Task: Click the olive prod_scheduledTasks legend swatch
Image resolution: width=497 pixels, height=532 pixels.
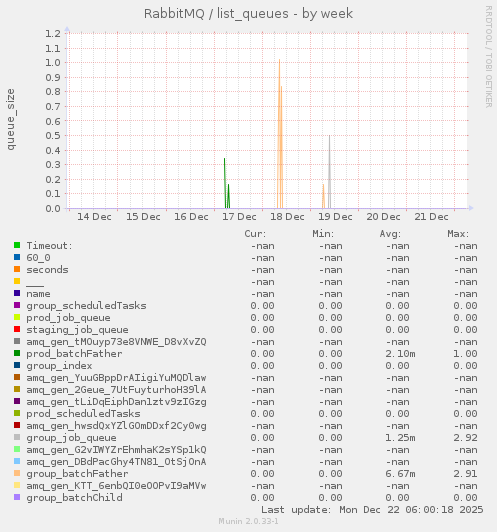Action: point(17,413)
